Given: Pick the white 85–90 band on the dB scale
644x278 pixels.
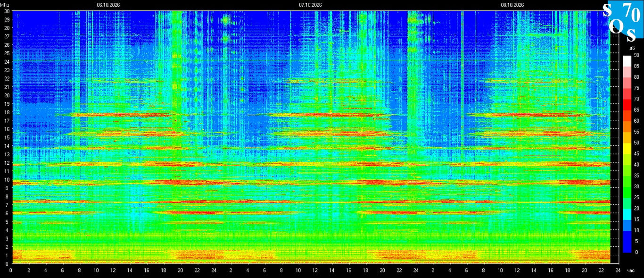Looking at the screenshot, I should pos(627,61).
